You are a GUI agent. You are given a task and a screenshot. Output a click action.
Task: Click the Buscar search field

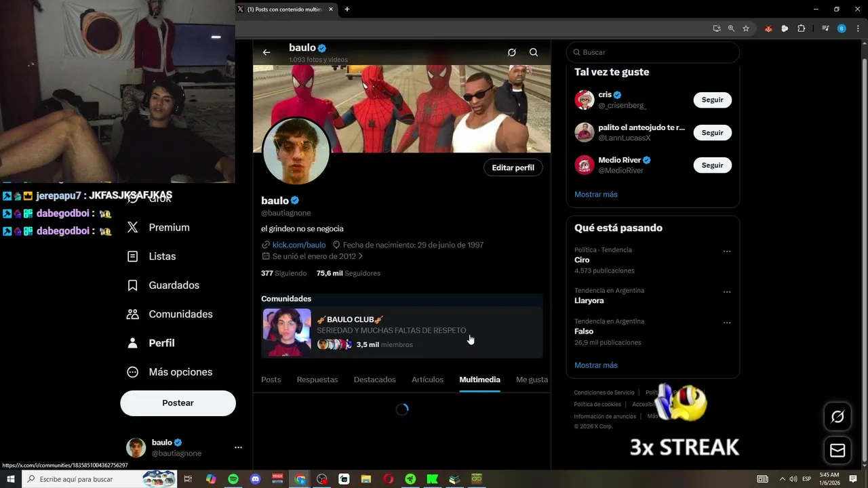pos(653,52)
